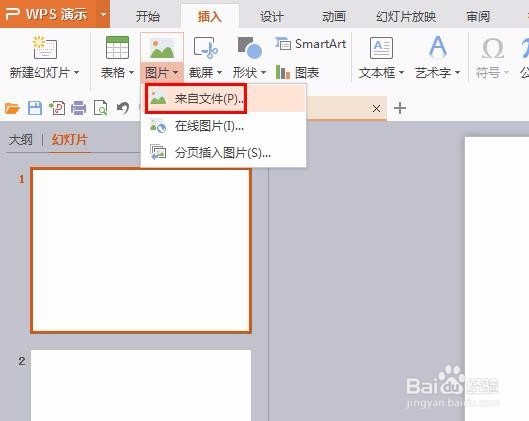Open the 新建幻灯片 dropdown arrow
529x421 pixels.
coord(77,72)
